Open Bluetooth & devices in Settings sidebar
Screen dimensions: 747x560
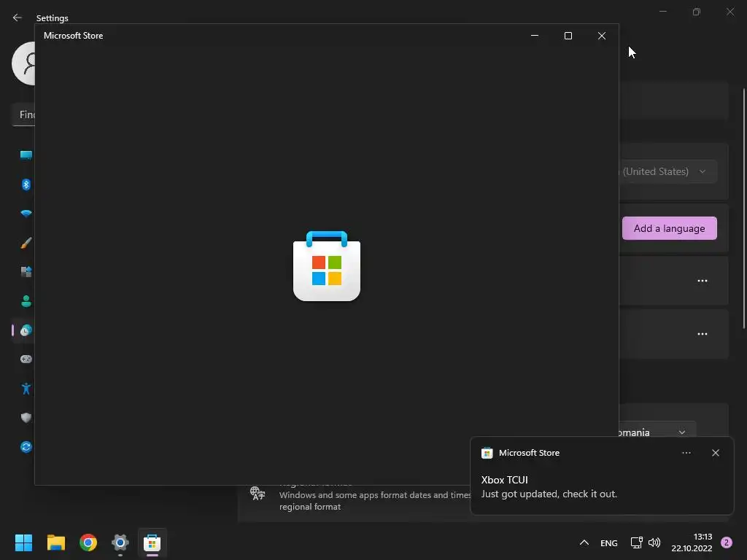[26, 184]
